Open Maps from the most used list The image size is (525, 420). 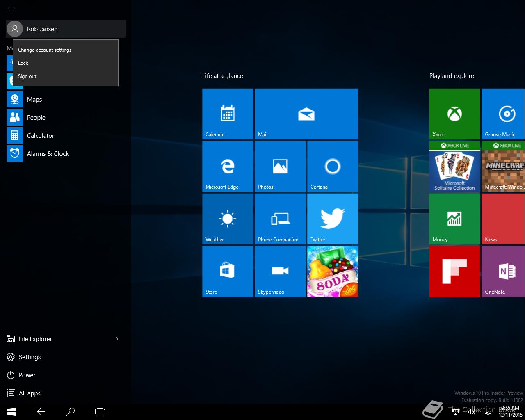(66, 99)
